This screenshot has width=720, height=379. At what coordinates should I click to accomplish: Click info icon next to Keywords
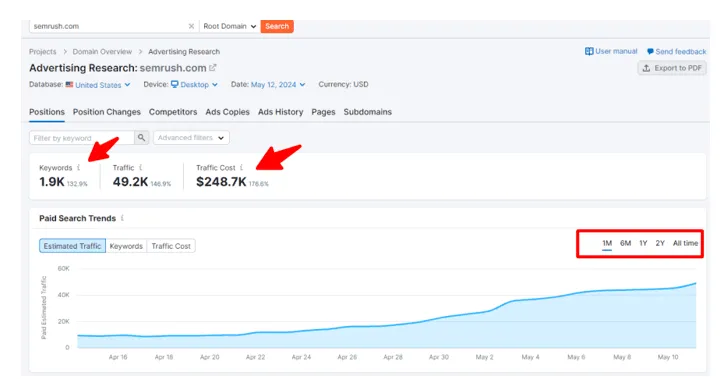(79, 168)
